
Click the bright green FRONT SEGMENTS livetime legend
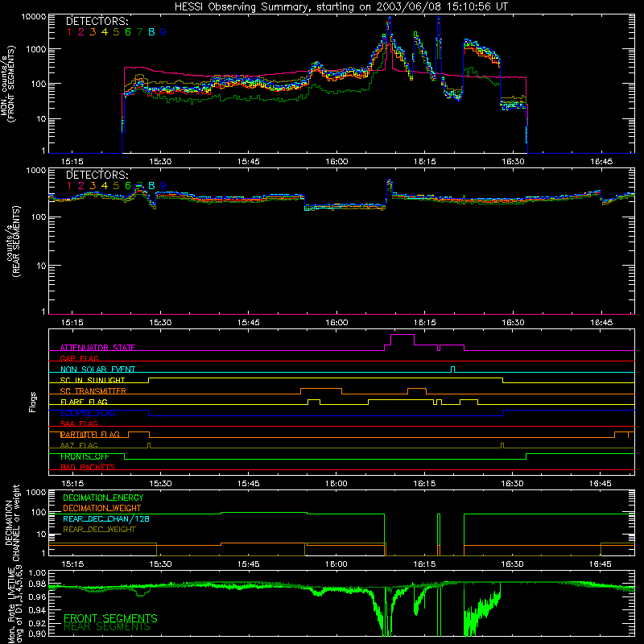click(x=110, y=618)
